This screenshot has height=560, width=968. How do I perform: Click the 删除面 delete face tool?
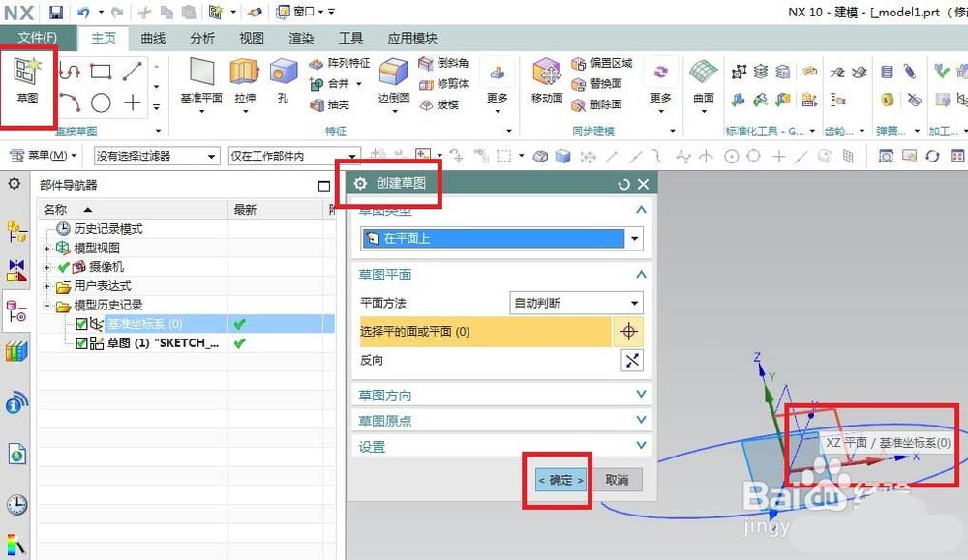click(x=596, y=104)
